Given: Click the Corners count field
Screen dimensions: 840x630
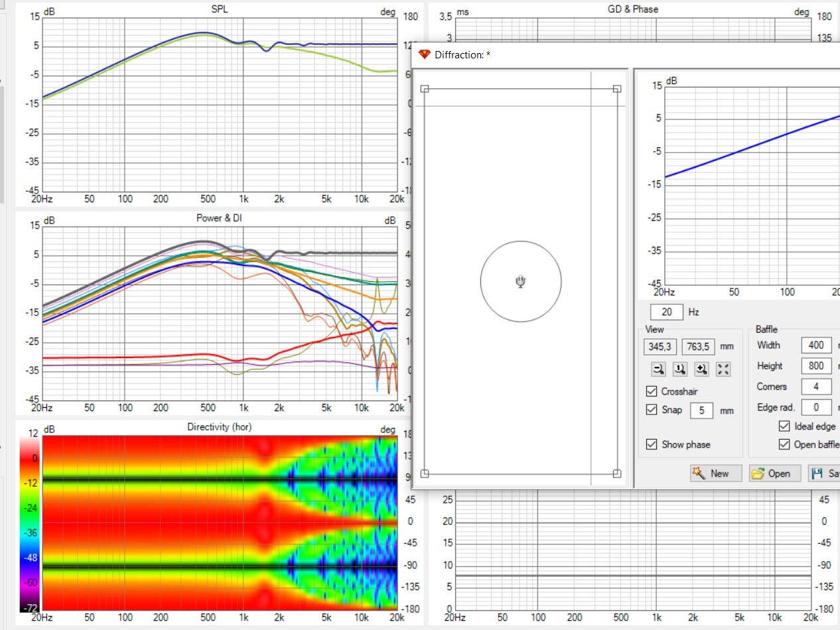Looking at the screenshot, I should pos(817,387).
